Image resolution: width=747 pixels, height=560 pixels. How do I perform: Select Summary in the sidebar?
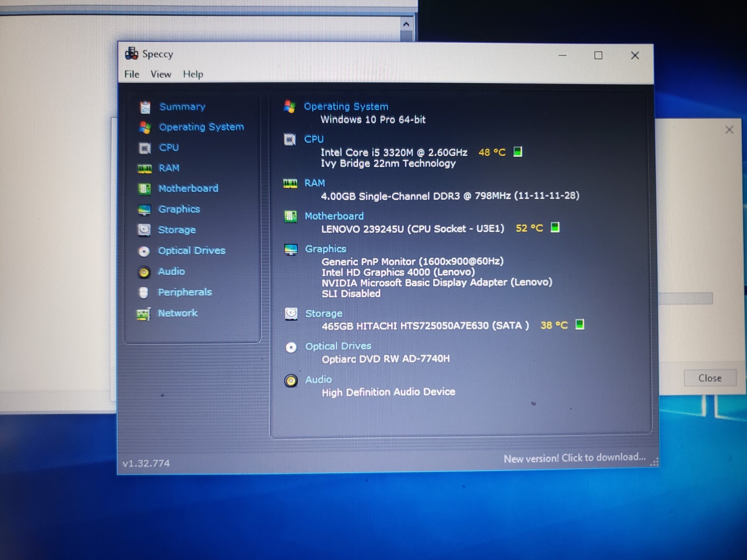182,107
